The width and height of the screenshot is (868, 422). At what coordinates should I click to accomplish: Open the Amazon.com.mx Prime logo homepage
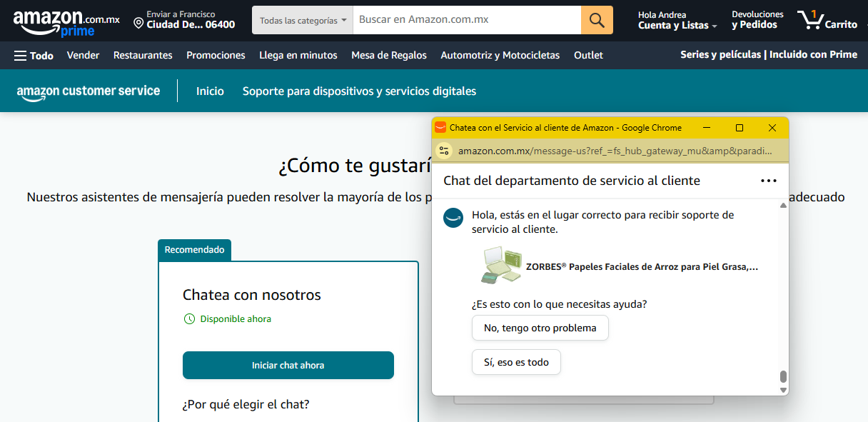(66, 21)
